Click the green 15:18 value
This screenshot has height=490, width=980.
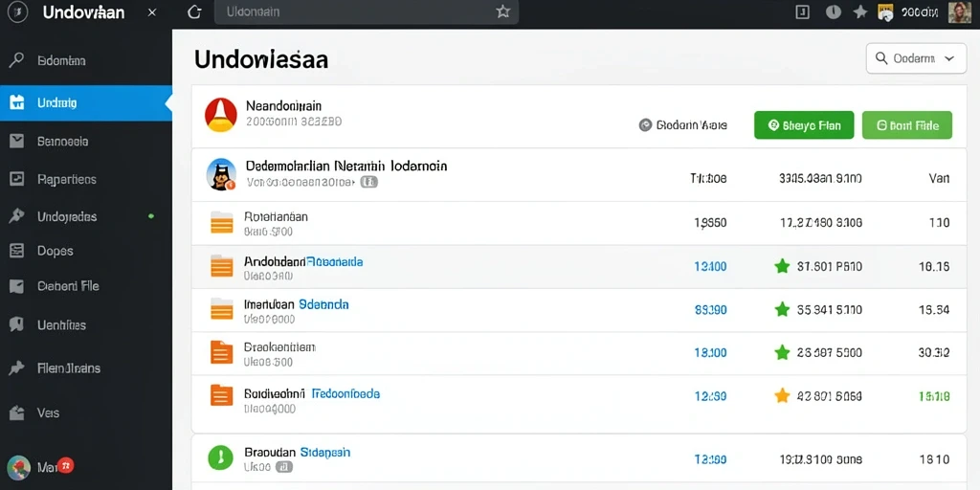(934, 395)
